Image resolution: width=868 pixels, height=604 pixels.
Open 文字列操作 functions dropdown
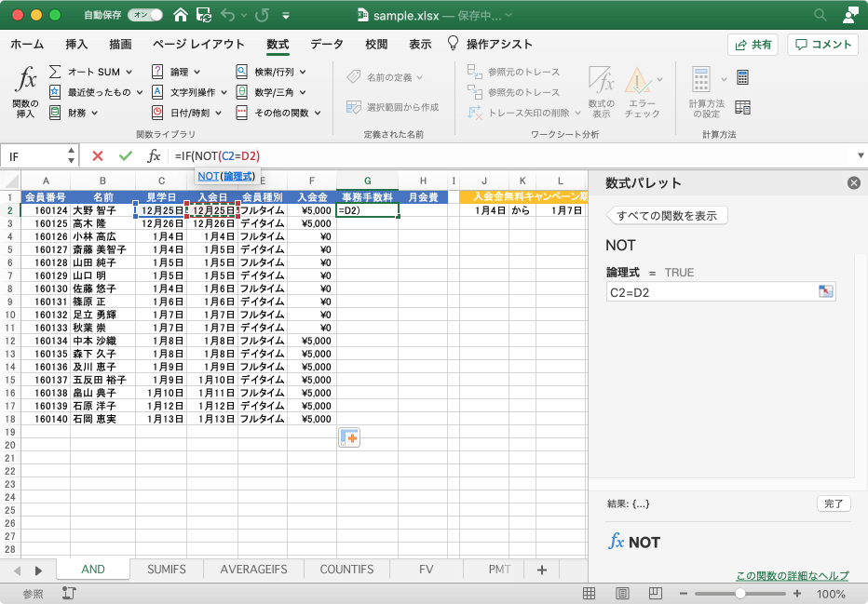[x=224, y=92]
